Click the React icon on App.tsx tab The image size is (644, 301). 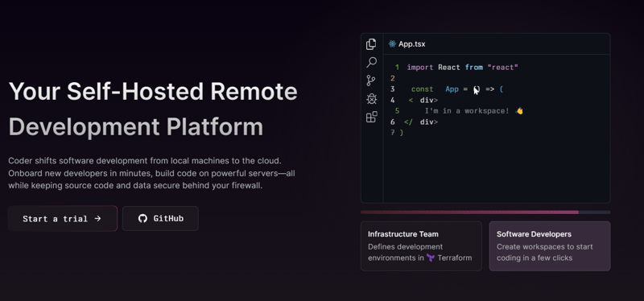point(392,44)
